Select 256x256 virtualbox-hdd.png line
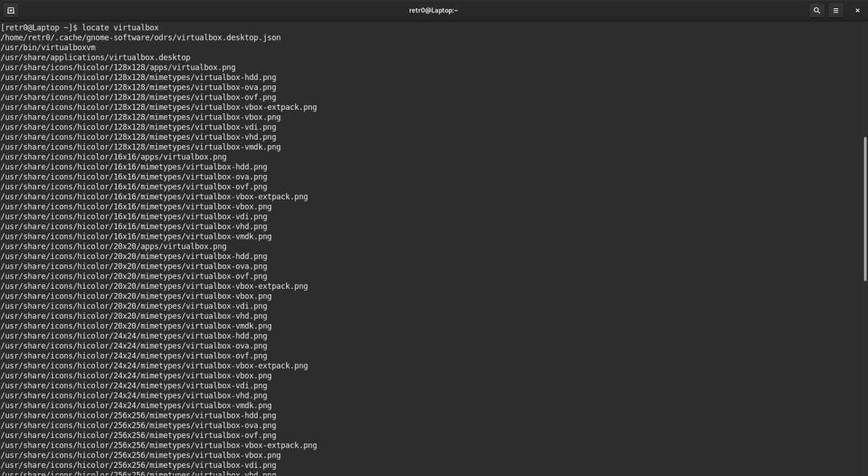The width and height of the screenshot is (868, 476). pyautogui.click(x=138, y=416)
